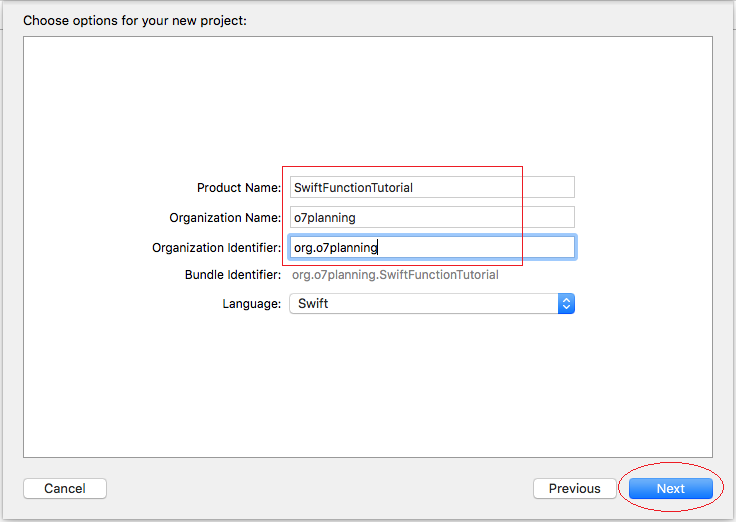Click the 'Bundle Identifier:' label
This screenshot has width=736, height=522.
point(233,275)
